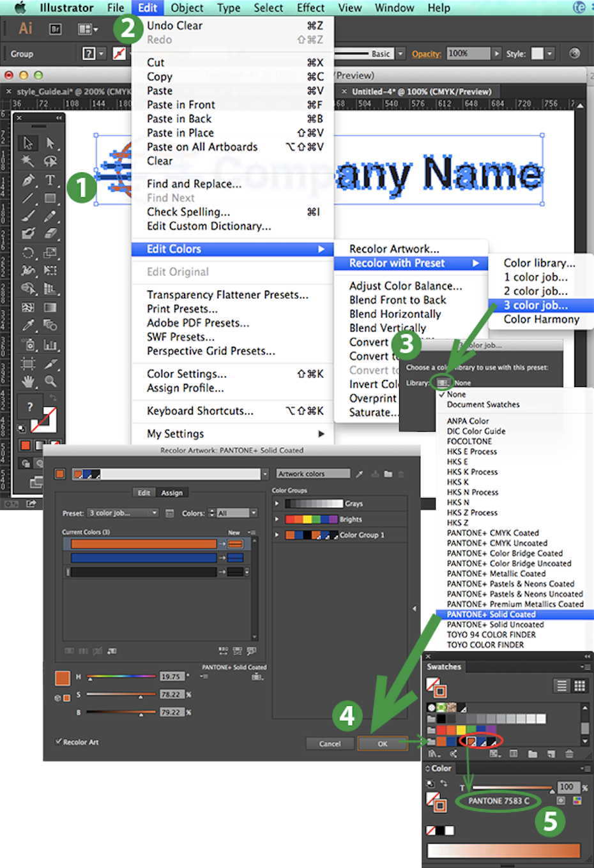Click Delete Swatch trash icon
Screen dimensions: 594x868
coord(569,754)
